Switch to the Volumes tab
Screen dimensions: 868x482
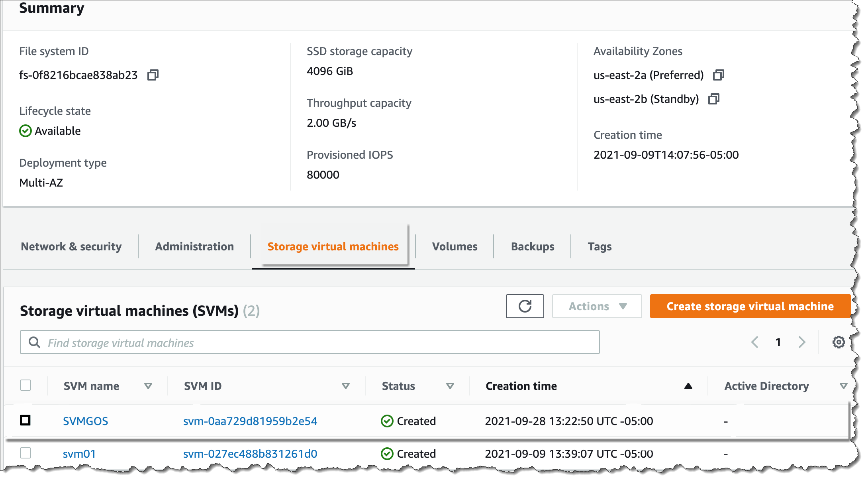tap(455, 246)
